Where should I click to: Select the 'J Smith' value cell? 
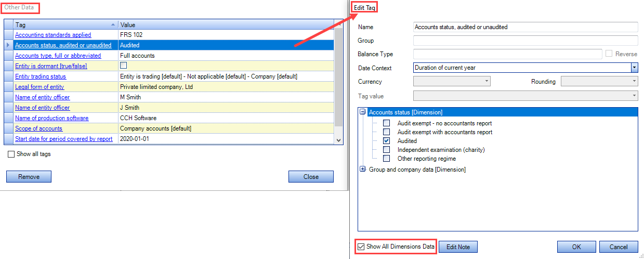point(226,108)
